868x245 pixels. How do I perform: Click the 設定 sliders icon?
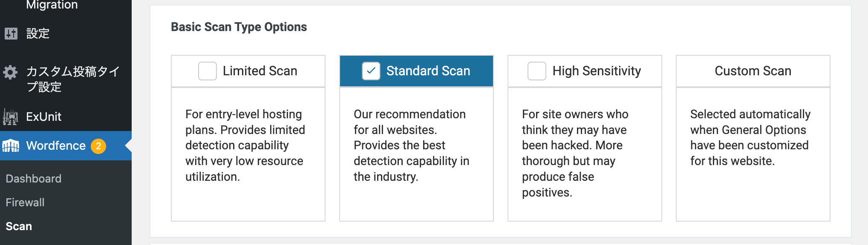pos(11,33)
